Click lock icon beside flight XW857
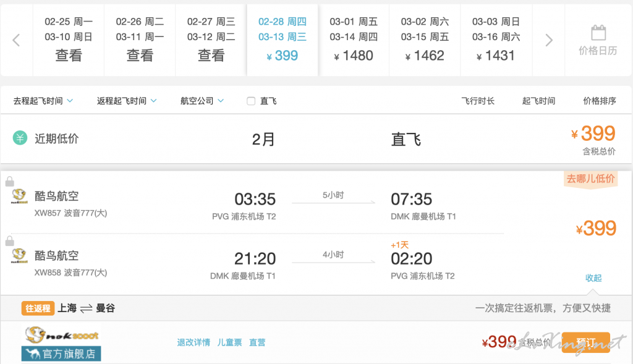The width and height of the screenshot is (633, 364). coord(10,182)
